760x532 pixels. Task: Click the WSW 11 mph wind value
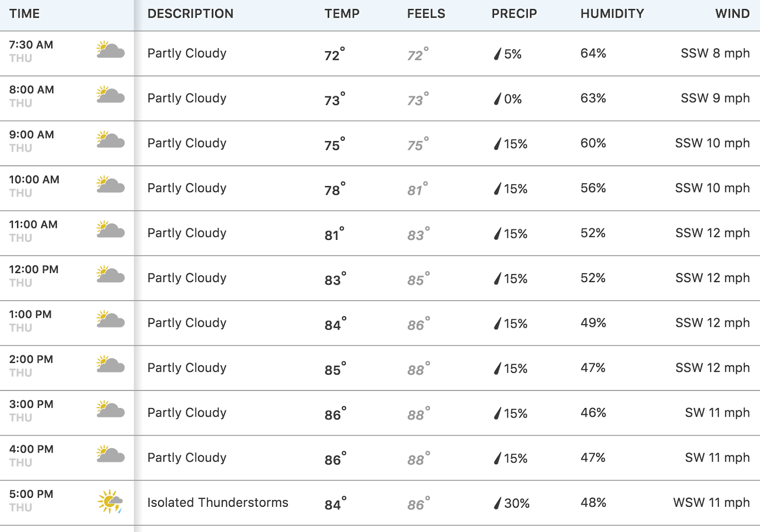click(x=712, y=503)
